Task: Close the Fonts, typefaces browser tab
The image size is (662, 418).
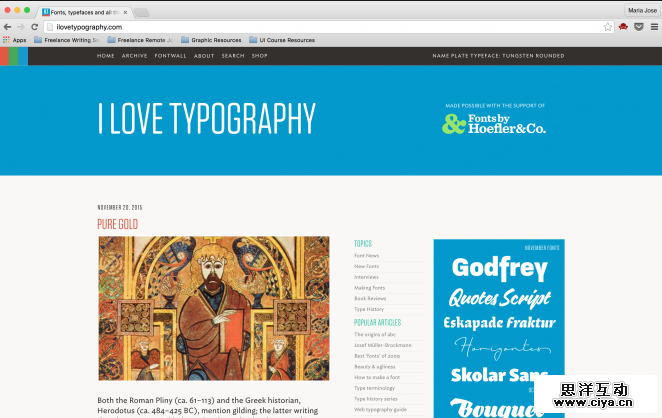Action: pyautogui.click(x=125, y=12)
